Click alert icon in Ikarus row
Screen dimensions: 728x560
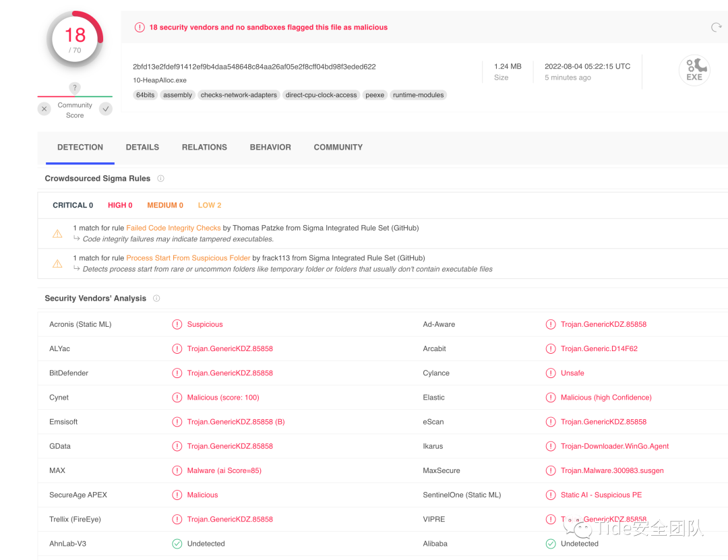pyautogui.click(x=550, y=445)
